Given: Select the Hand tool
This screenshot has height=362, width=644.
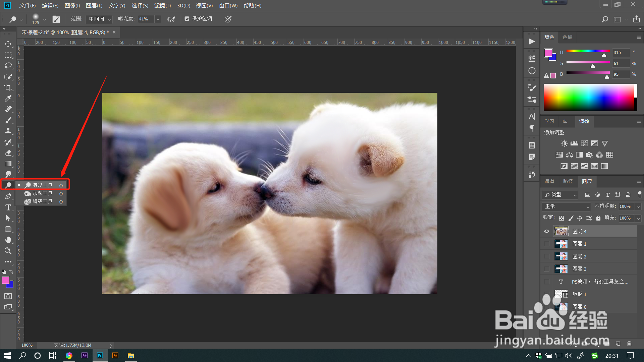Looking at the screenshot, I should click(8, 240).
